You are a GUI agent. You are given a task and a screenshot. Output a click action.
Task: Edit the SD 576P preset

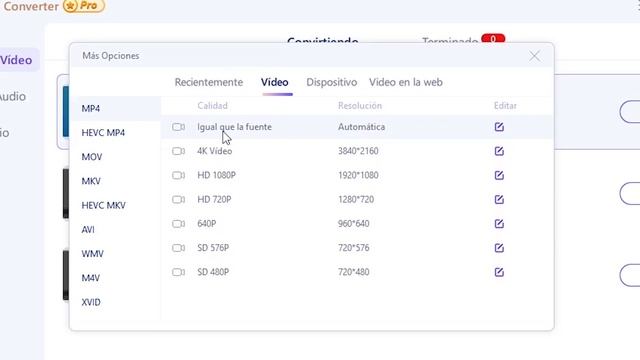point(499,248)
